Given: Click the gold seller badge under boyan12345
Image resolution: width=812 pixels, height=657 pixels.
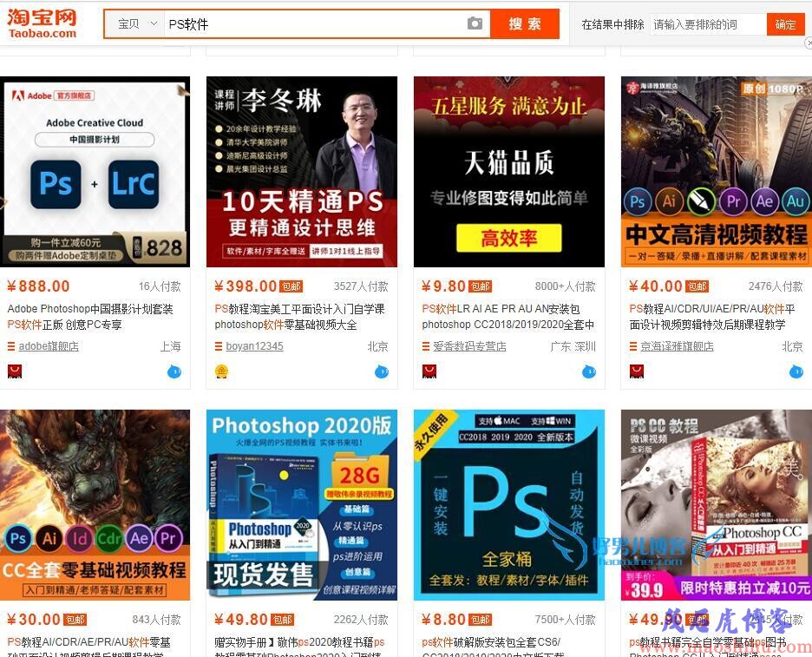Looking at the screenshot, I should tap(221, 371).
